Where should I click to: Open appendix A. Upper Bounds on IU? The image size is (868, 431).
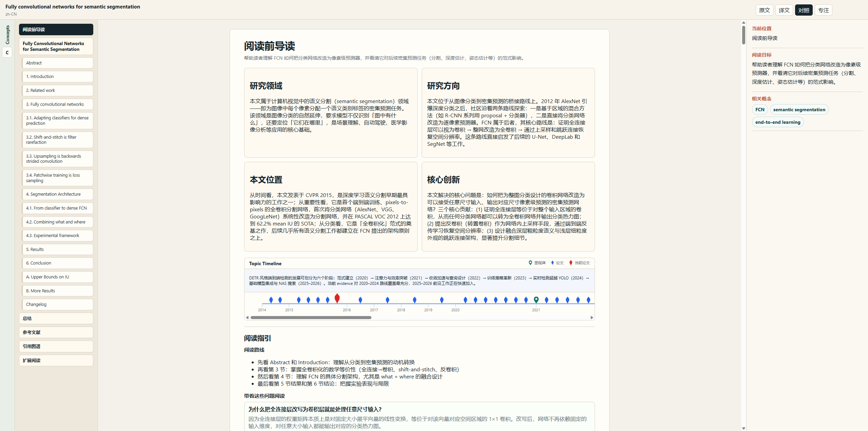click(x=57, y=277)
